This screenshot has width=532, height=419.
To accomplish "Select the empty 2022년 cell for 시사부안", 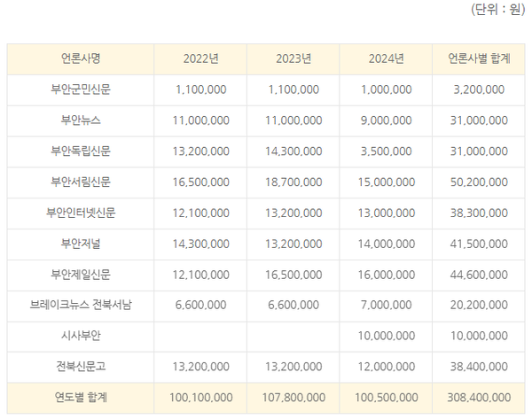I will [201, 336].
